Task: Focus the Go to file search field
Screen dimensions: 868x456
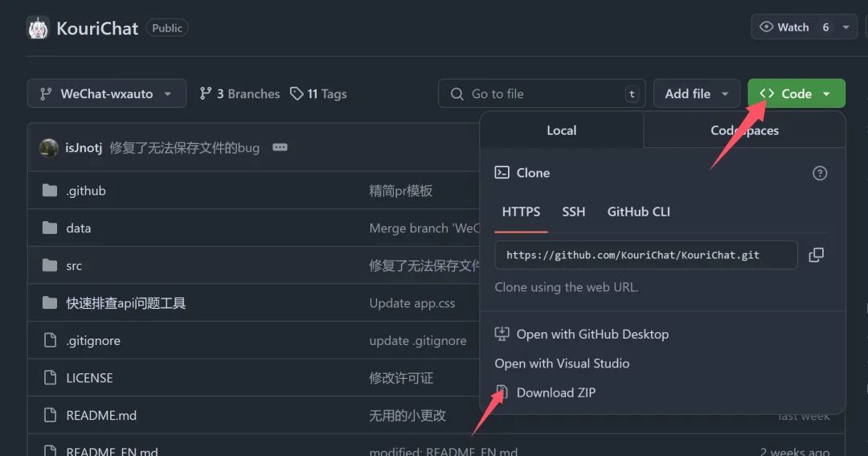Action: click(x=542, y=93)
